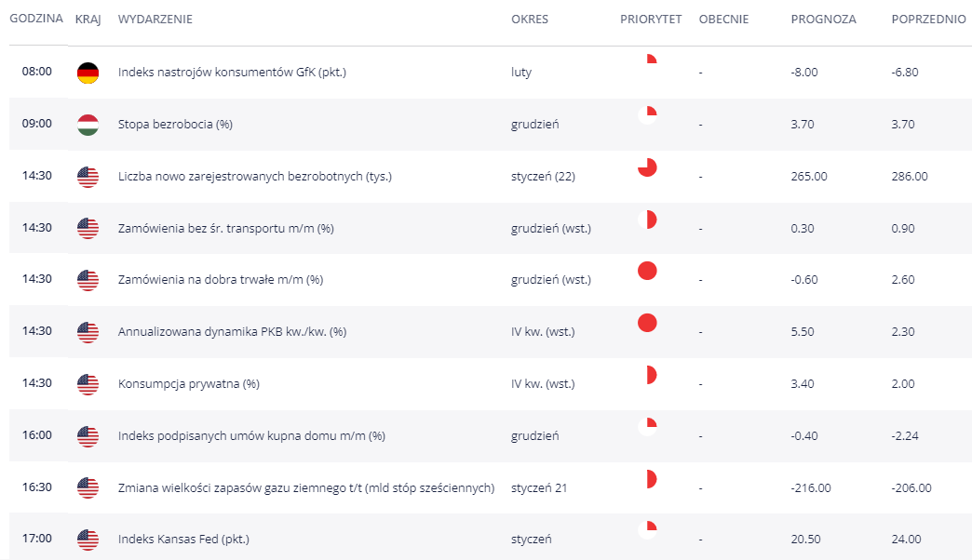Open event Annualizowana dynamika PKB kw./kw. (%)
Image resolution: width=972 pixels, height=560 pixels.
click(232, 332)
